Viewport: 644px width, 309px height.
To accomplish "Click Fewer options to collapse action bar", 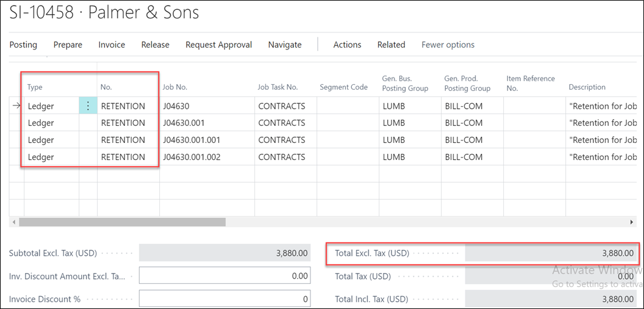I will click(448, 45).
